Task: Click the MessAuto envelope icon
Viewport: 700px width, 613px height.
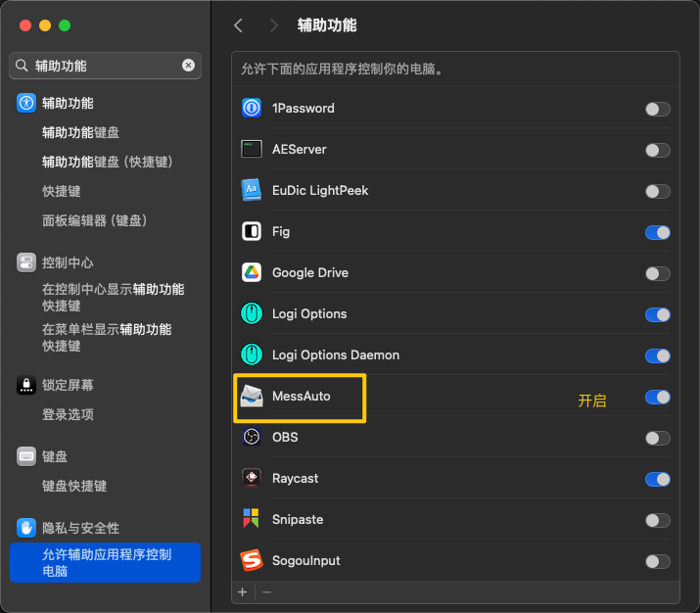Action: point(252,396)
